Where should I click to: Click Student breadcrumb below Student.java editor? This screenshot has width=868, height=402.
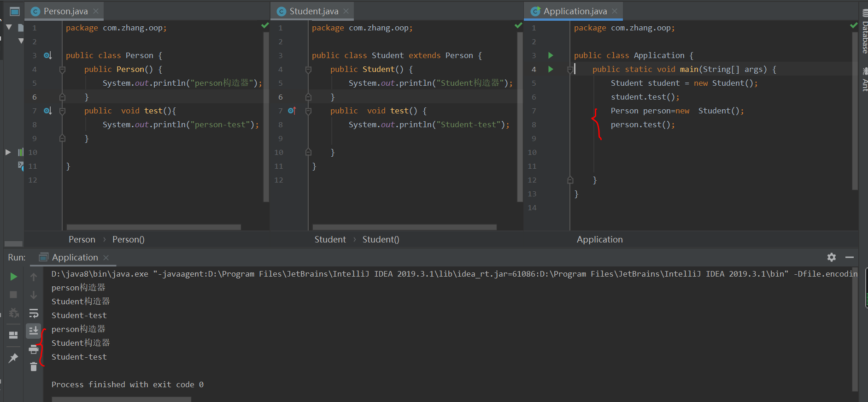click(x=330, y=239)
